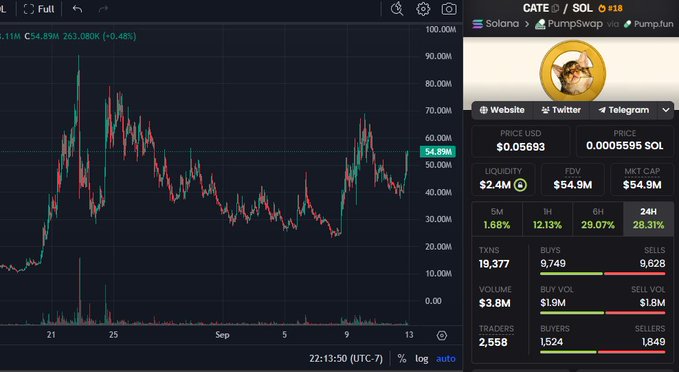
Task: Click the TXNS 19,377 value
Action: 494,264
